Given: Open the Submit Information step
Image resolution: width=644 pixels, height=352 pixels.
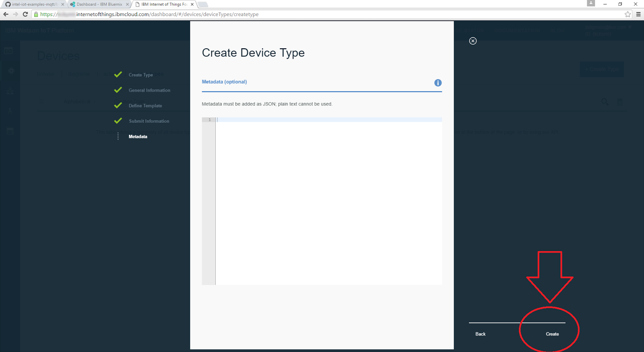Looking at the screenshot, I should 149,121.
